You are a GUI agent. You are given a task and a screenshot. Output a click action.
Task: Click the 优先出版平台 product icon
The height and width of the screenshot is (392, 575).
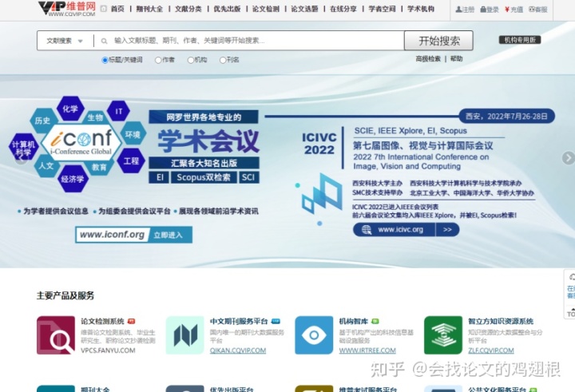[184, 389]
